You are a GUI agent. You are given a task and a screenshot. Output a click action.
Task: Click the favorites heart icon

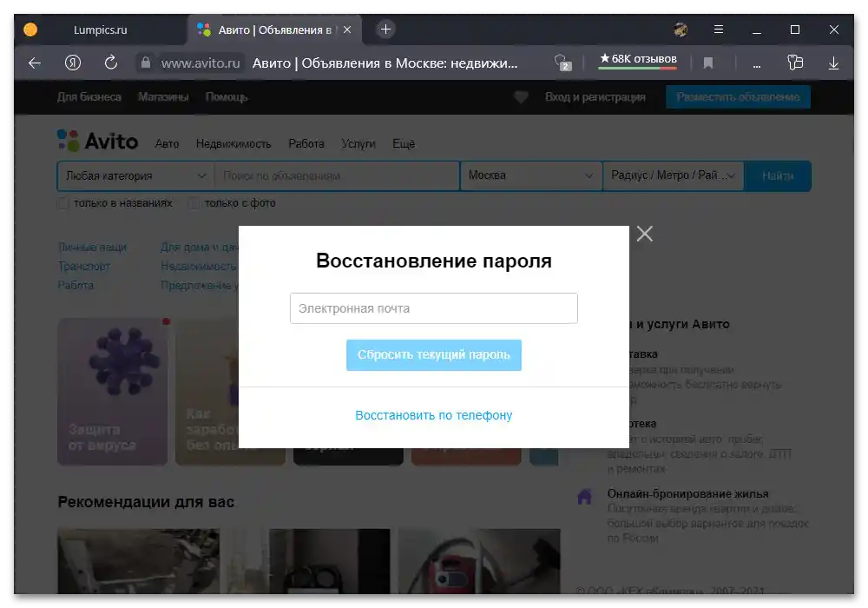(x=520, y=97)
